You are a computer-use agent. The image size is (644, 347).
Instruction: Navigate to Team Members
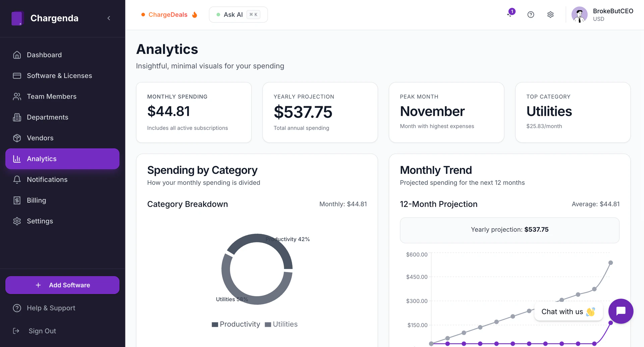[x=51, y=96]
